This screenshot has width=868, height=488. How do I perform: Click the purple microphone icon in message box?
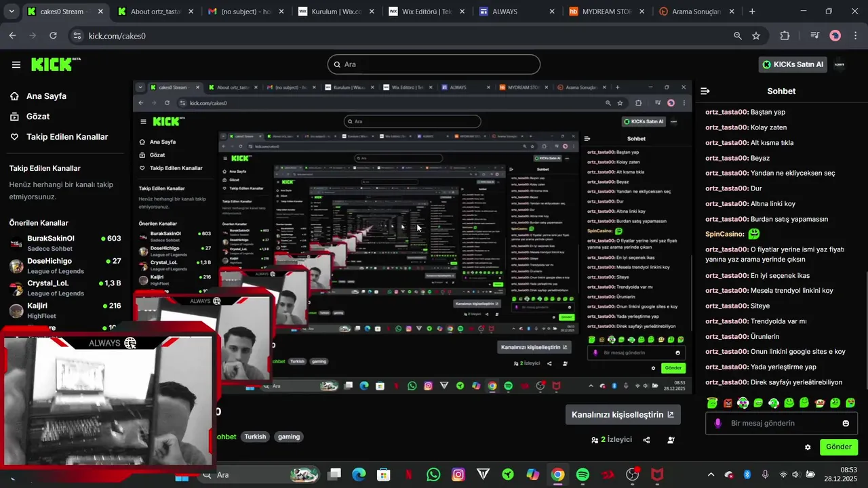point(717,424)
